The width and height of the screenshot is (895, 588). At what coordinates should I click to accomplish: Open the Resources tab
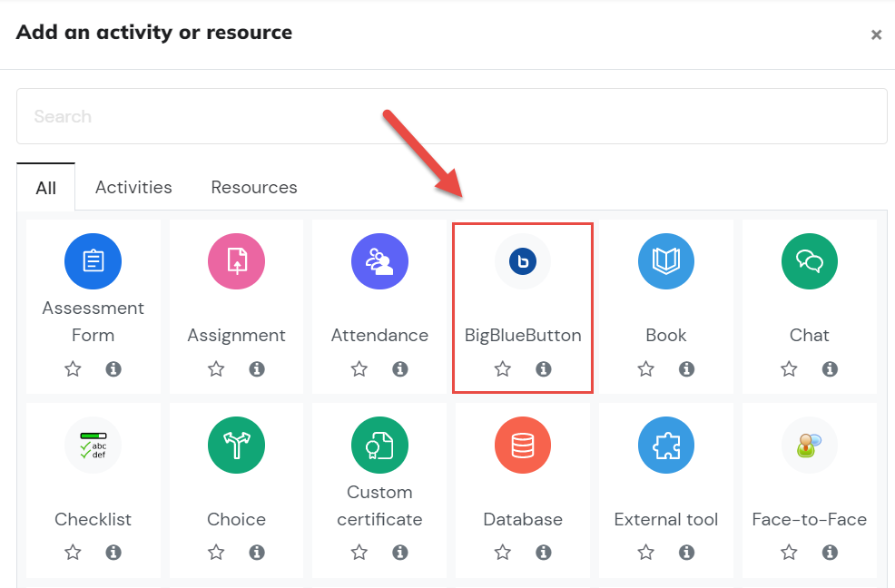pos(254,187)
